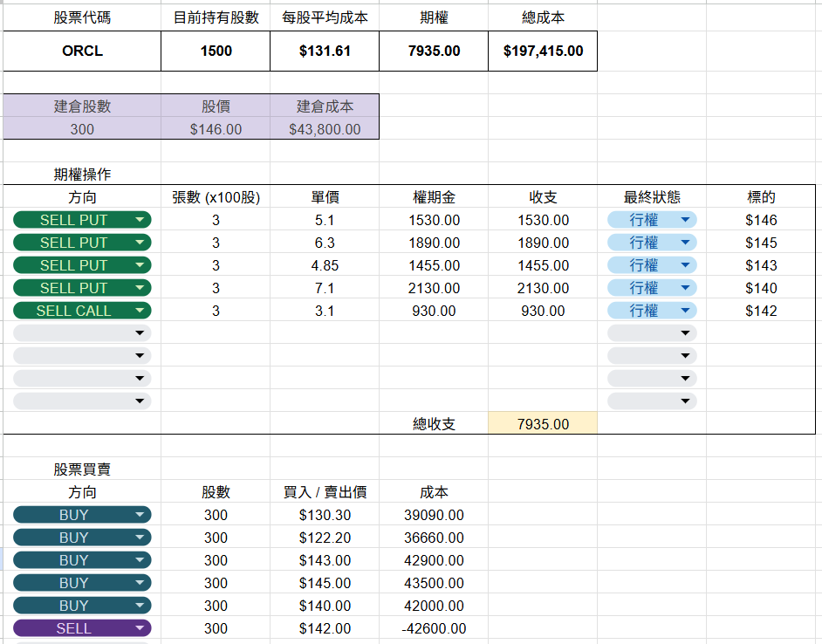This screenshot has width=822, height=644.
Task: Select the -42600.00 cost cell
Action: (434, 627)
